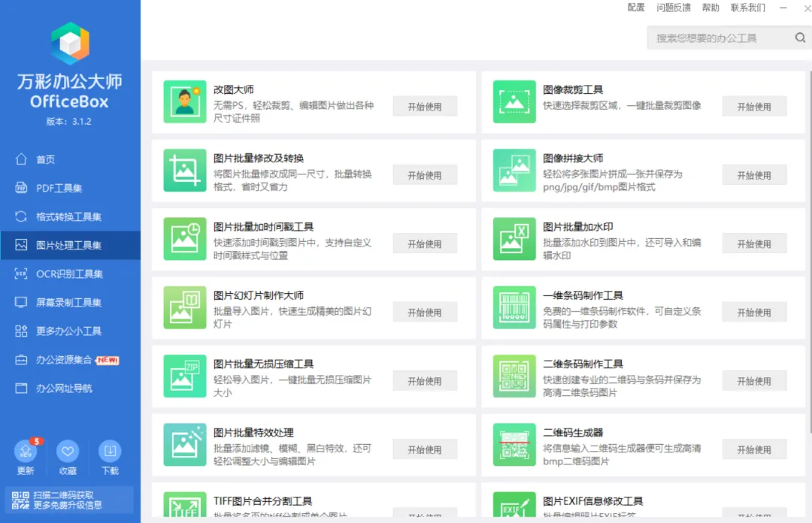Click 配置 in the top bar
This screenshot has height=523, width=812.
point(636,8)
